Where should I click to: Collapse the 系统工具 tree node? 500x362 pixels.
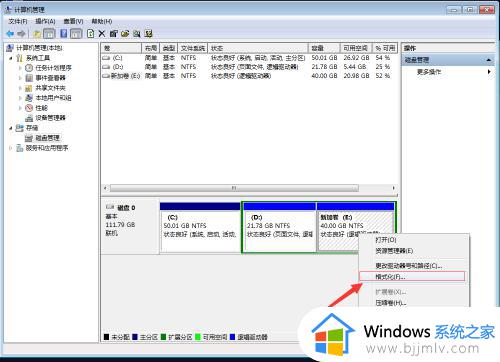click(11, 58)
